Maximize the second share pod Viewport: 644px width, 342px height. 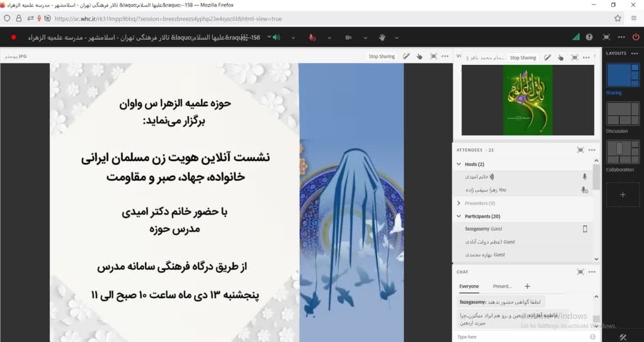pyautogui.click(x=574, y=57)
